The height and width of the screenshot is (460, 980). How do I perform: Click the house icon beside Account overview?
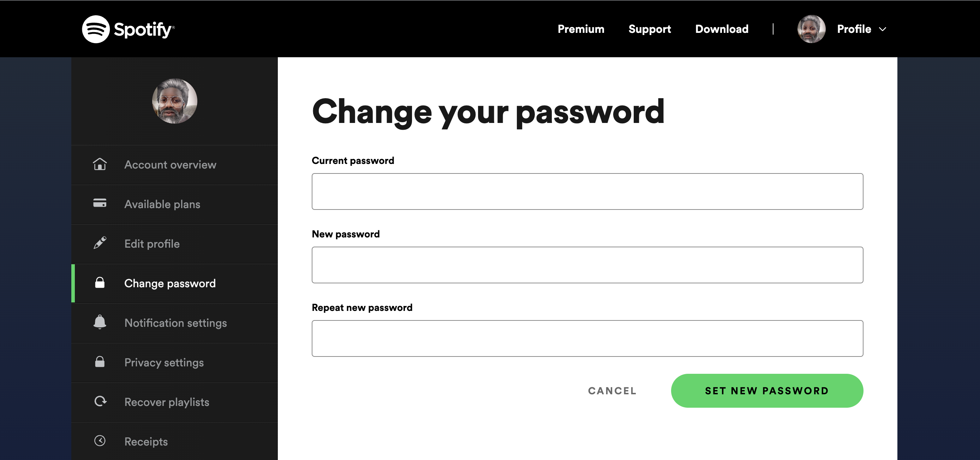(100, 165)
